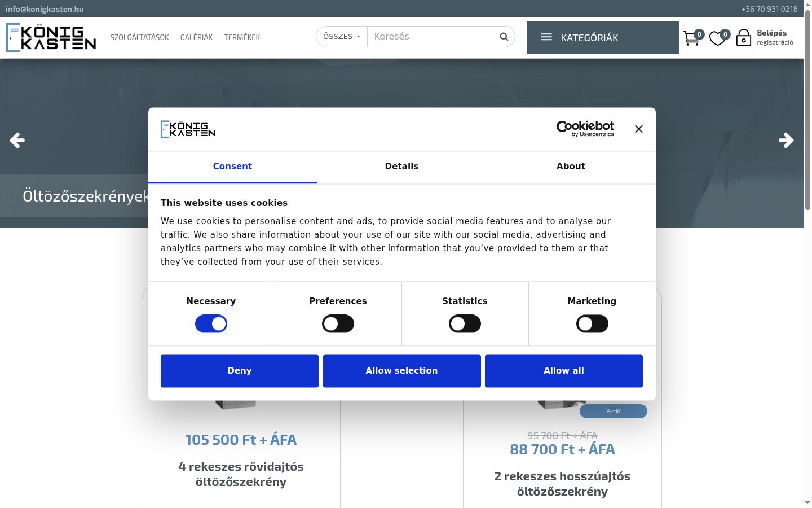Screen dimensions: 812x508
Task: Open the SZOLGÁLTATÁSOK menu item
Action: 140,37
